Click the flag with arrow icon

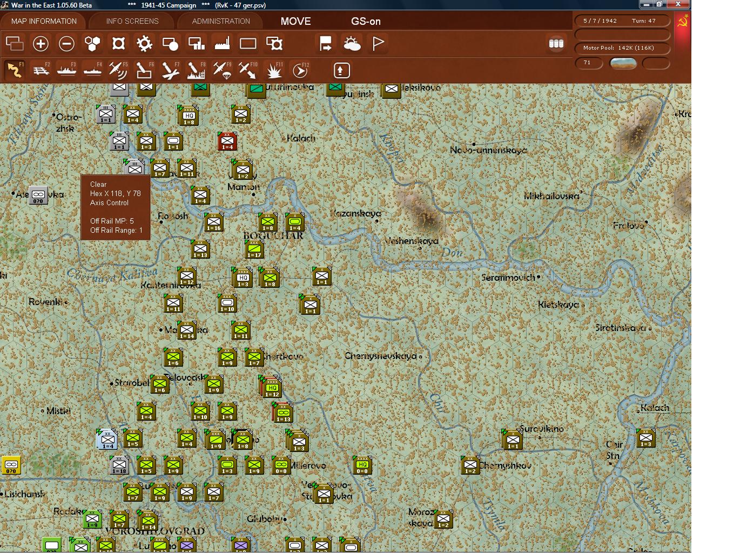[326, 43]
